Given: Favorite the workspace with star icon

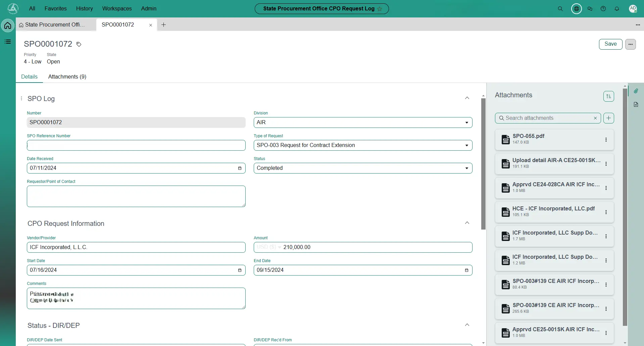Looking at the screenshot, I should [380, 9].
